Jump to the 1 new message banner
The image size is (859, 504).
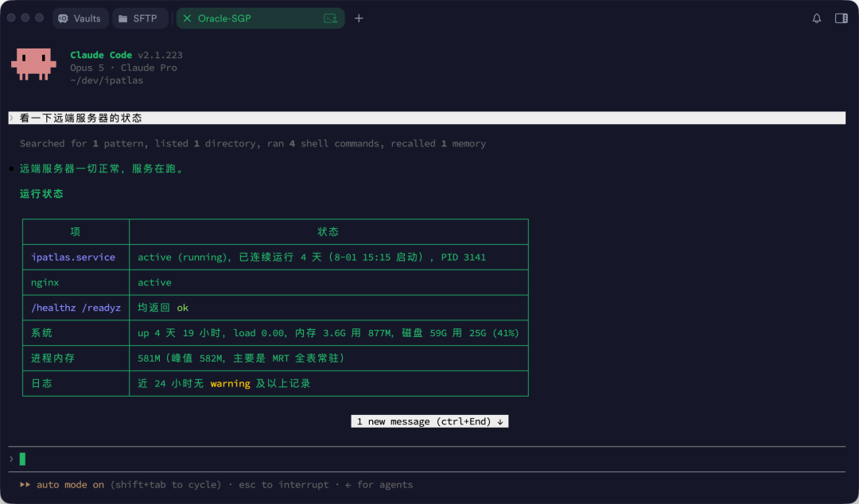point(429,421)
